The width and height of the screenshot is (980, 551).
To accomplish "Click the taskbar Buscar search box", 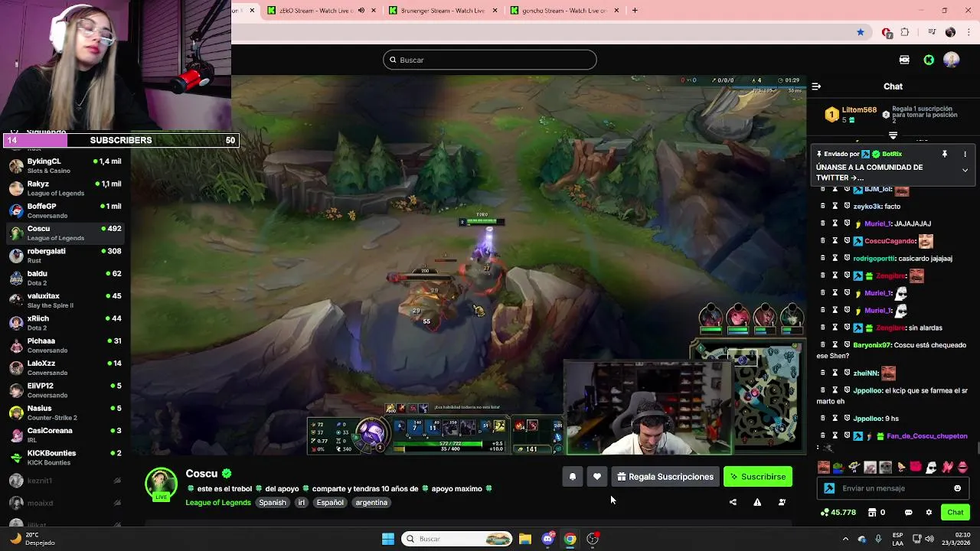I will pyautogui.click(x=457, y=539).
